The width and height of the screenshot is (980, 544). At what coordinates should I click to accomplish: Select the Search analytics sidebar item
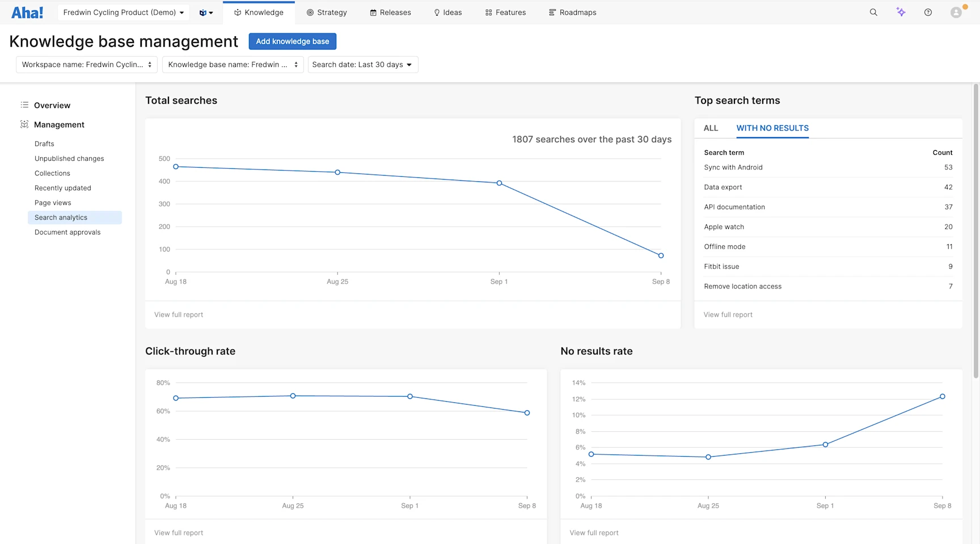click(61, 217)
